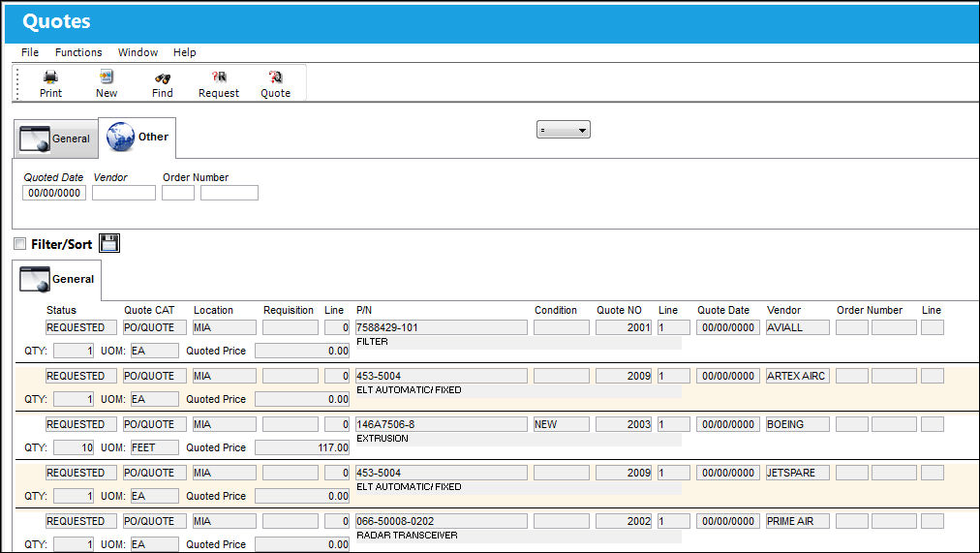Viewport: 980px width, 553px height.
Task: Click the Vendor input field in header
Action: point(124,193)
